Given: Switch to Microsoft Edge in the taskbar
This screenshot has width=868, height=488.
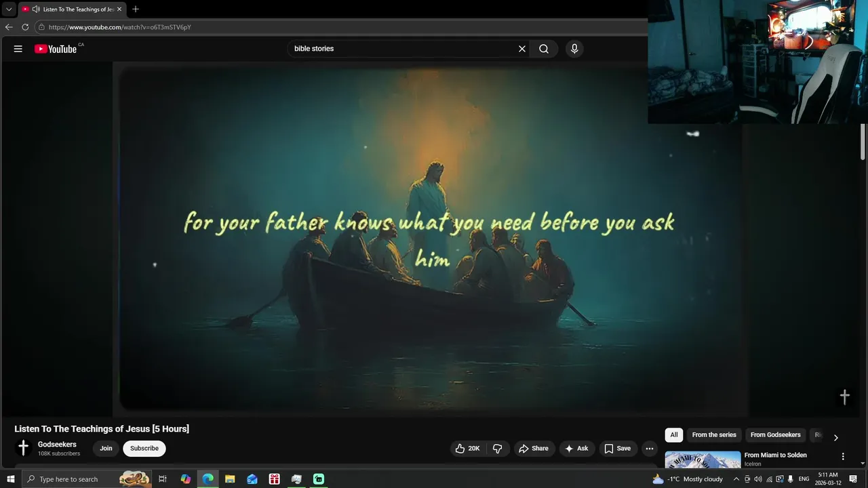Looking at the screenshot, I should 208,479.
